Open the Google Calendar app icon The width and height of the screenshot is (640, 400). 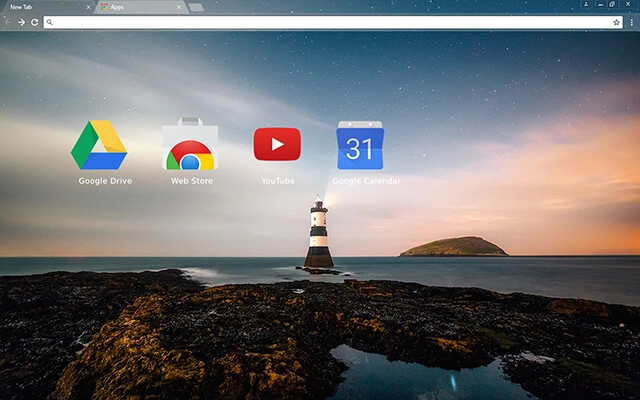[x=360, y=145]
